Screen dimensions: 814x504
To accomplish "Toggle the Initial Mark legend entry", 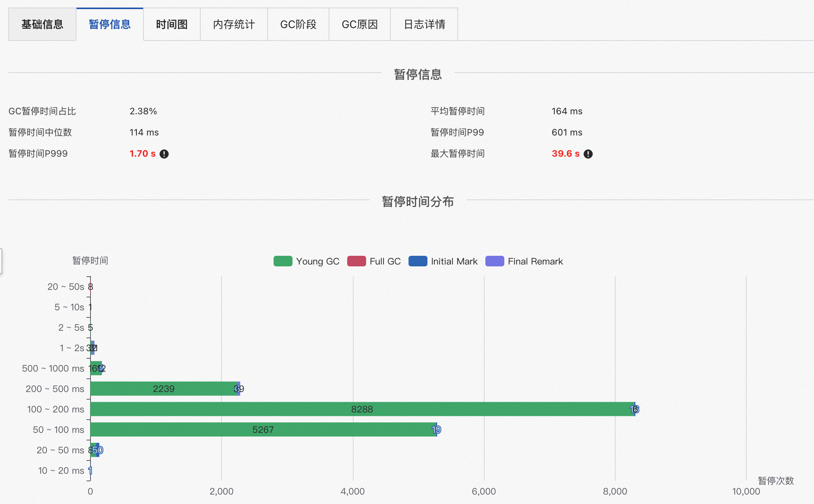I will (418, 261).
